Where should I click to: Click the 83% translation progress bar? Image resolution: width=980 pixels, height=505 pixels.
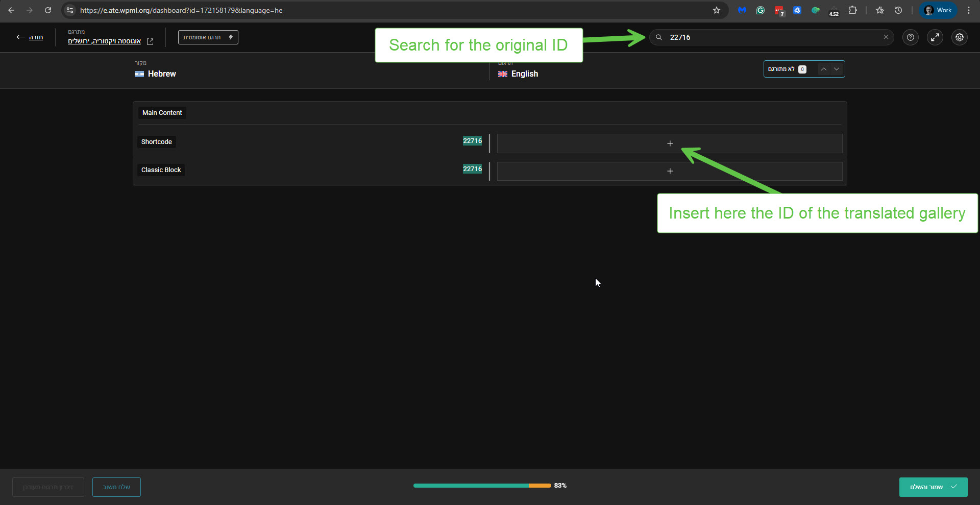click(482, 486)
